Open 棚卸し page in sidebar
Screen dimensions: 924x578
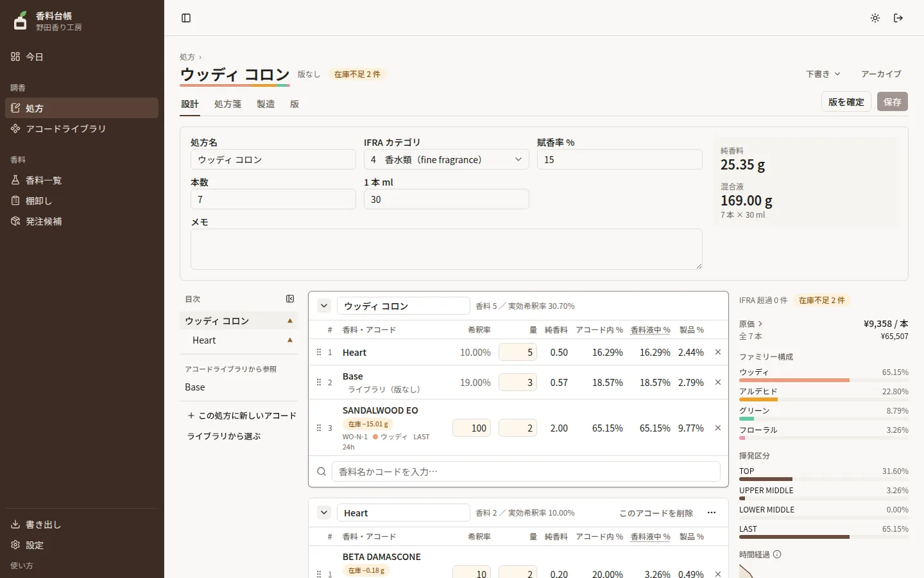[81, 200]
